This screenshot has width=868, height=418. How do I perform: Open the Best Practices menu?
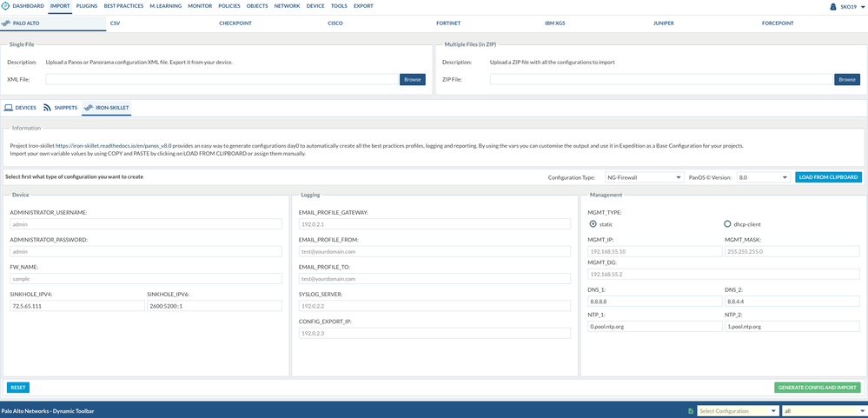click(x=123, y=6)
